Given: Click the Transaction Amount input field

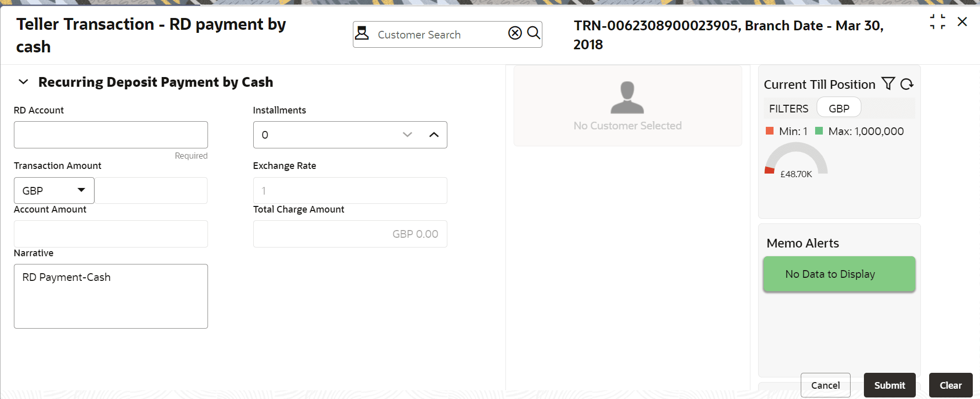Looking at the screenshot, I should point(151,191).
